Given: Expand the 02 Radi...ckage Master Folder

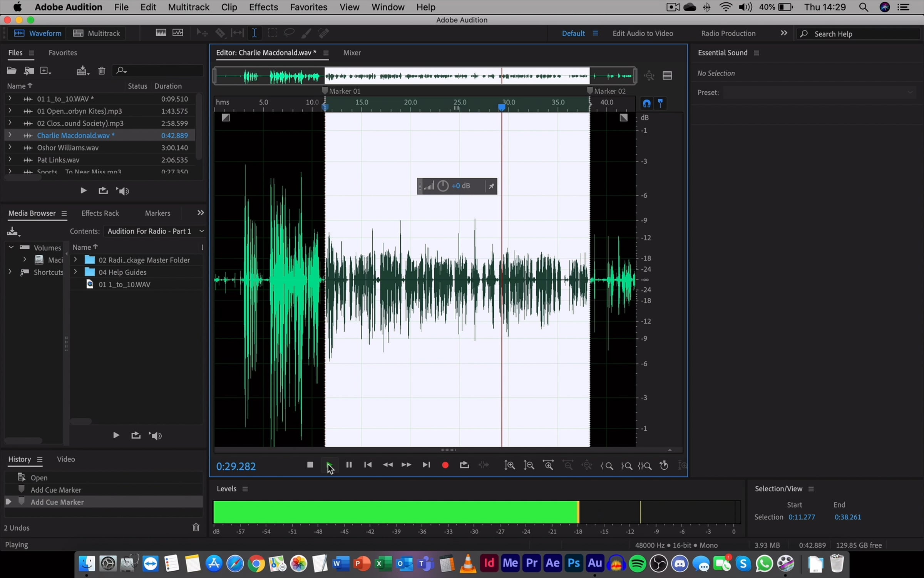Looking at the screenshot, I should 75,260.
